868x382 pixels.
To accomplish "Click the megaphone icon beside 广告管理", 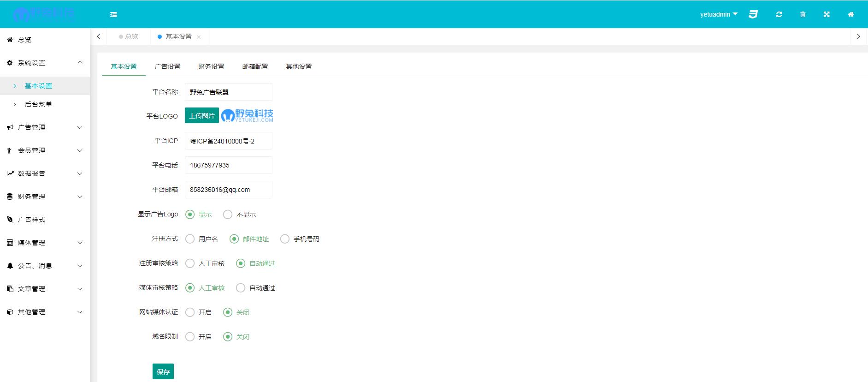I will point(10,127).
